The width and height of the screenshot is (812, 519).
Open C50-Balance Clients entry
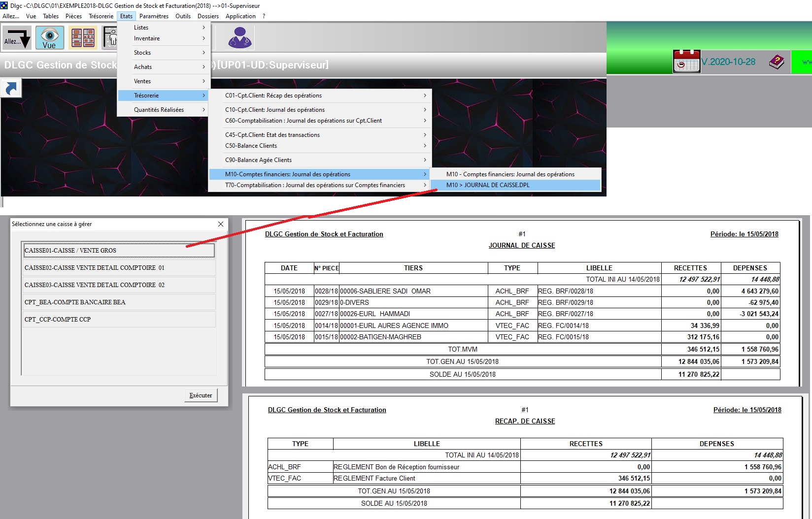pos(320,146)
